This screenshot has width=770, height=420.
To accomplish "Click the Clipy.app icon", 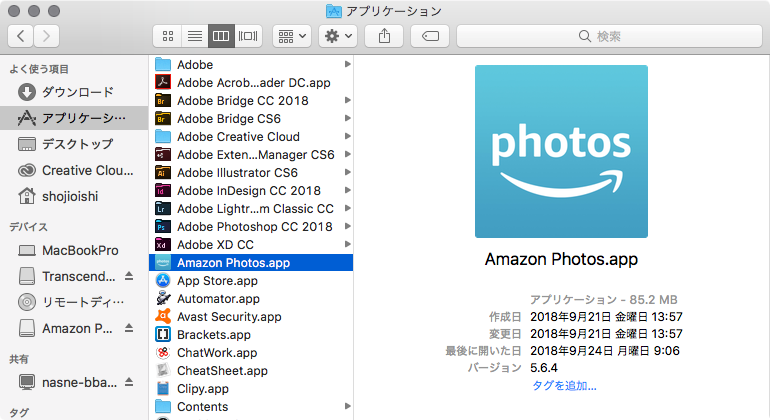I will [x=163, y=389].
